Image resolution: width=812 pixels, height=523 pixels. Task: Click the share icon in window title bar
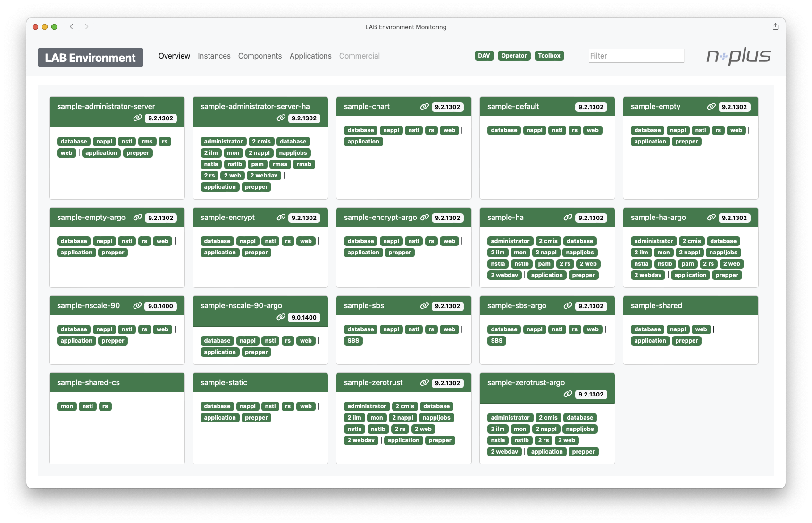tap(775, 27)
